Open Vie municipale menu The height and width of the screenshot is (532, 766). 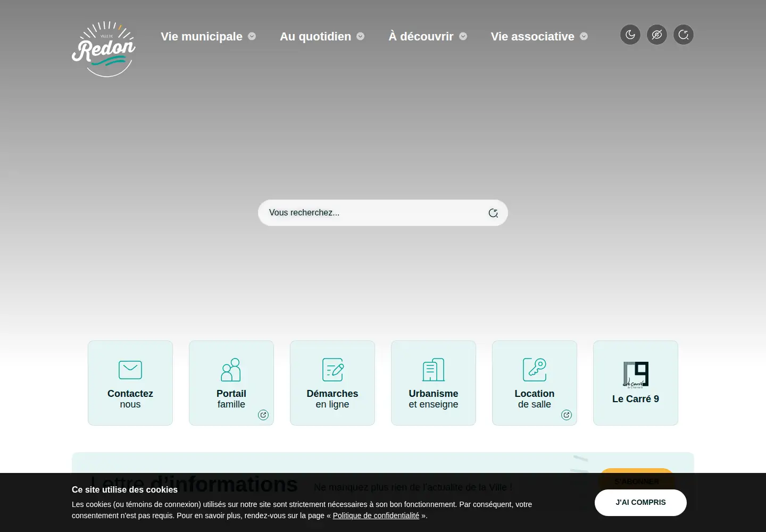202,36
